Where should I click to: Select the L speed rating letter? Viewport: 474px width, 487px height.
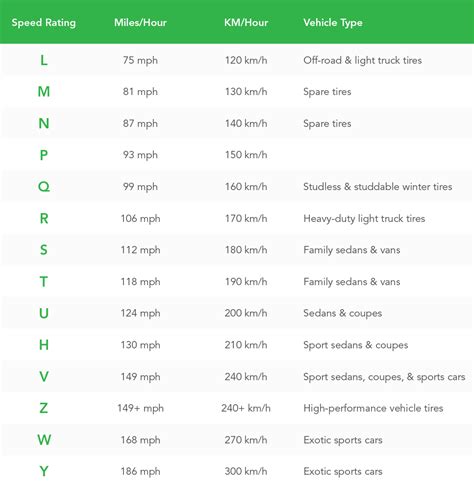coord(44,60)
